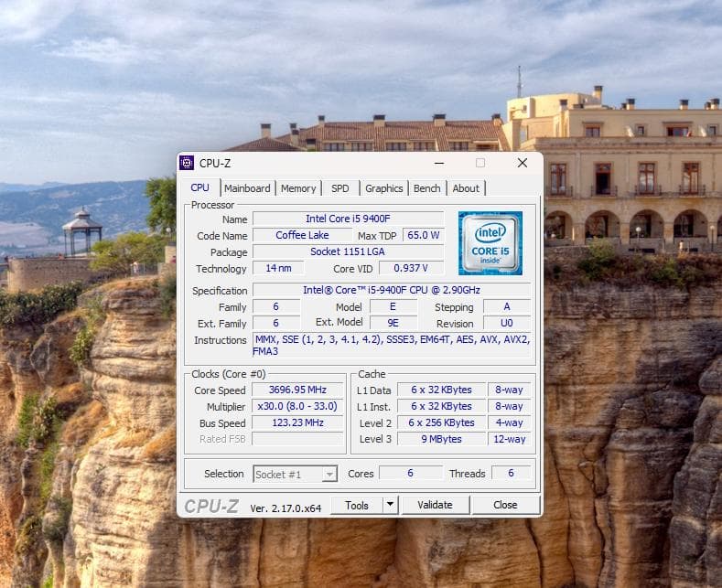
Task: Open the Bench tab
Action: 426,188
